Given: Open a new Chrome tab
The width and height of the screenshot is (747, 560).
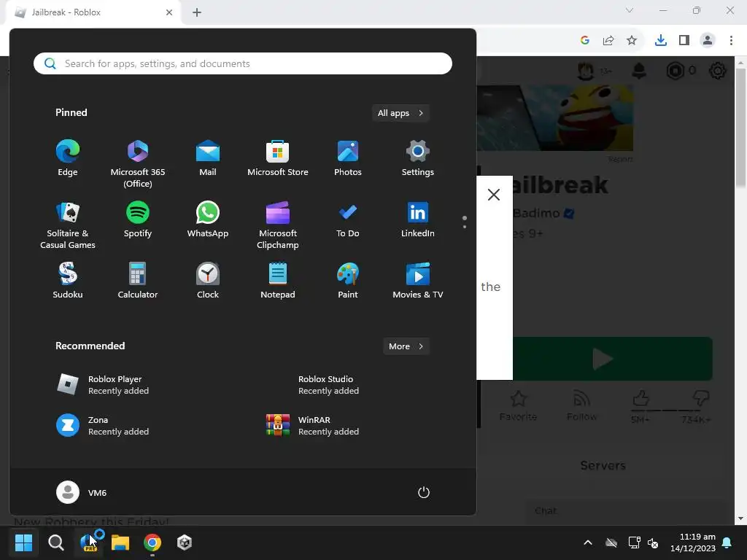Looking at the screenshot, I should [197, 12].
